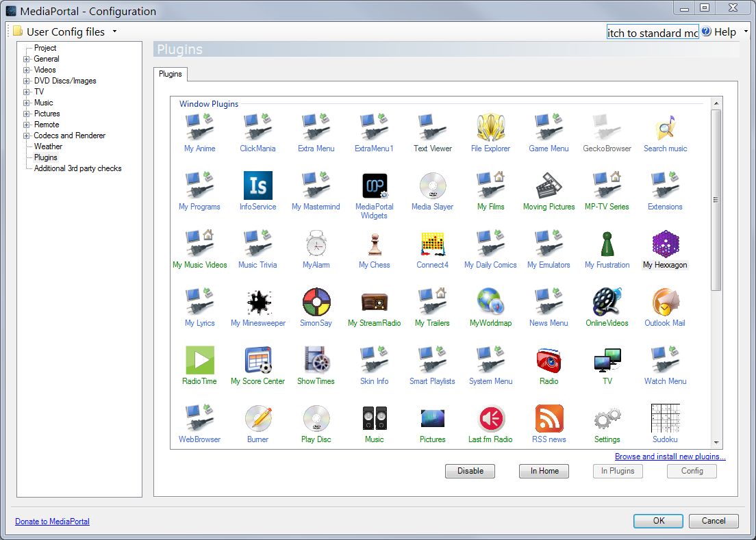Expand the Remote tree node
Viewport: 756px width, 540px height.
pyautogui.click(x=27, y=125)
